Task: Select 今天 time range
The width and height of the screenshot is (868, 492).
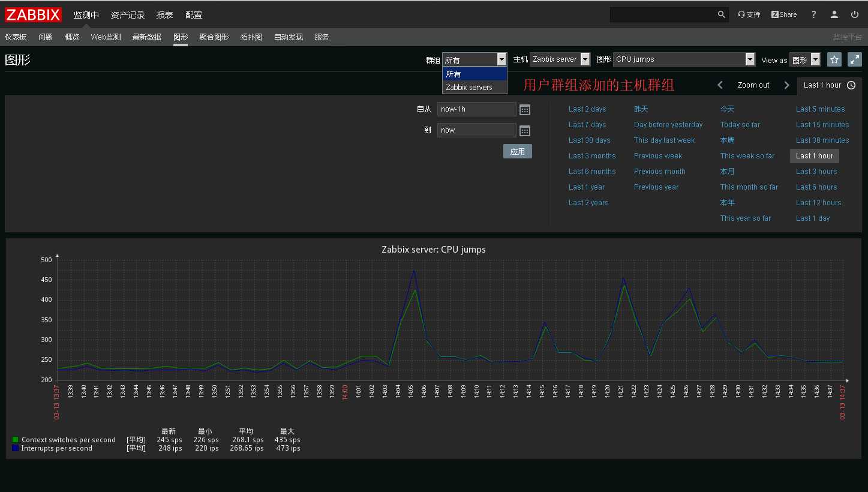Action: tap(728, 109)
